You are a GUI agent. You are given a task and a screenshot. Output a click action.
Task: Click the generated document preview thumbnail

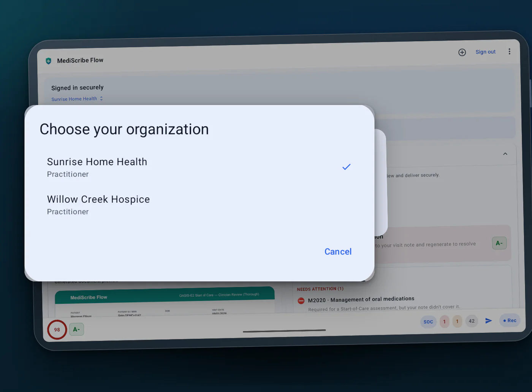pos(165,302)
